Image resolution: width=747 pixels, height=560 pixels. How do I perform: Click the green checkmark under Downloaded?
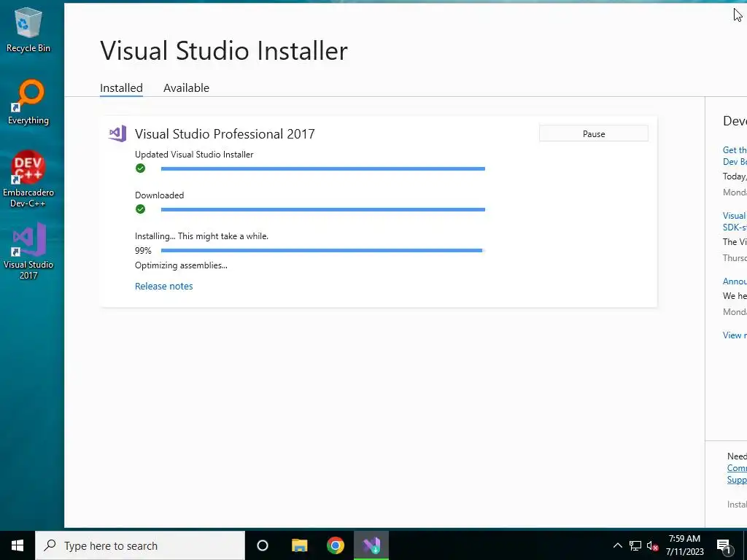pyautogui.click(x=140, y=209)
